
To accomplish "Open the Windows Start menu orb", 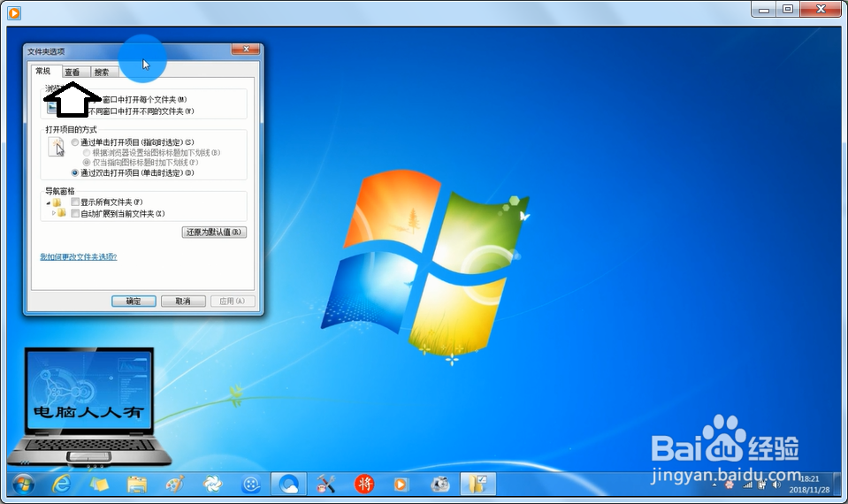I will pos(24,484).
